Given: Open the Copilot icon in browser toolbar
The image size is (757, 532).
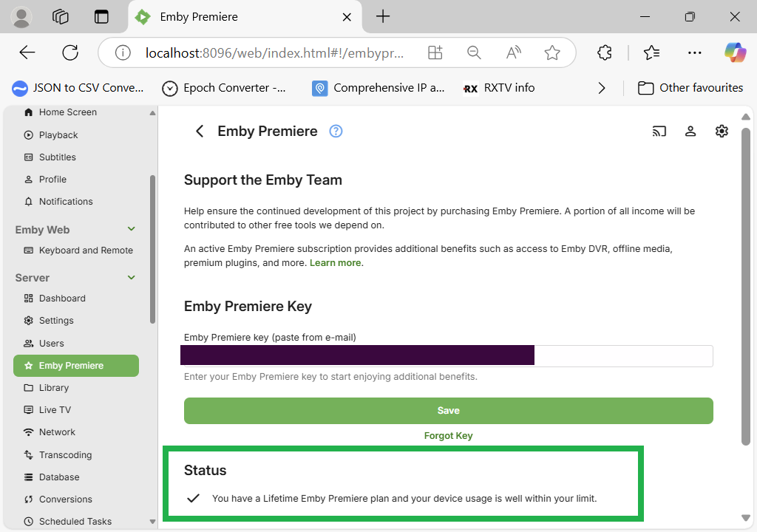Looking at the screenshot, I should click(x=735, y=52).
